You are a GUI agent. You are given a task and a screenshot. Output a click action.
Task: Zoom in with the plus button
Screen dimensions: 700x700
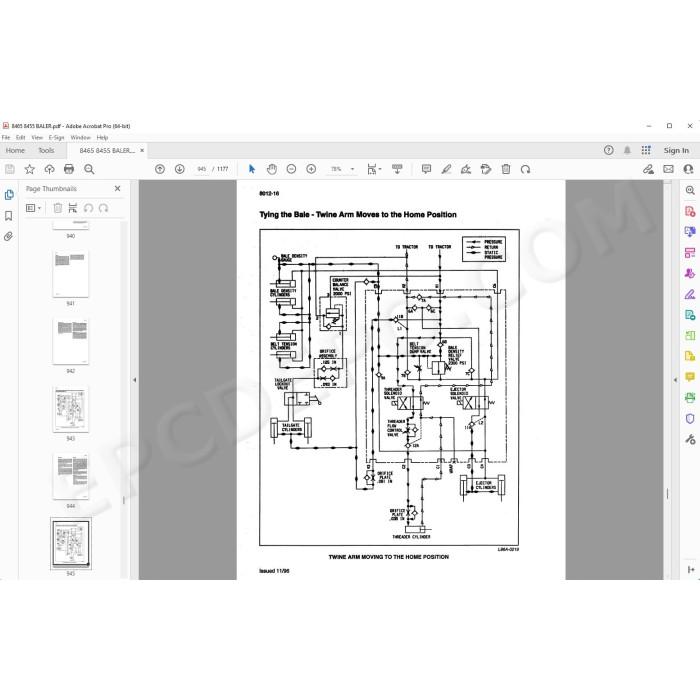311,169
